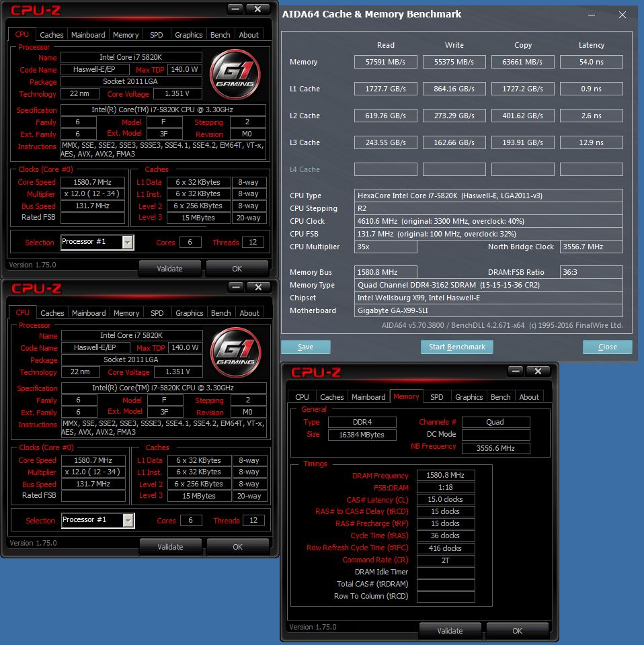Image resolution: width=644 pixels, height=645 pixels.
Task: Open Memory tab in lower-left CPU-Z
Action: [126, 313]
